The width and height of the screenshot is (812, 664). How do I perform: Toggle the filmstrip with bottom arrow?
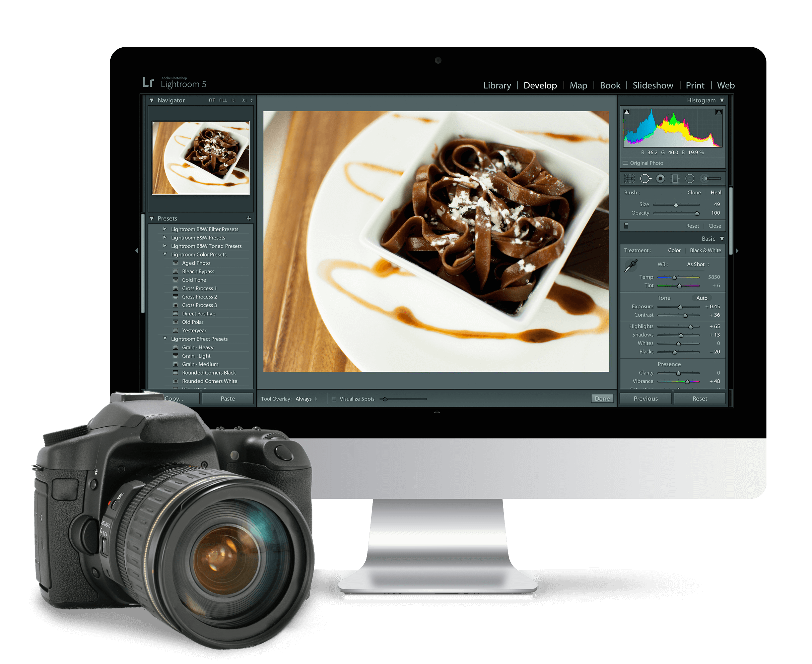click(x=437, y=412)
